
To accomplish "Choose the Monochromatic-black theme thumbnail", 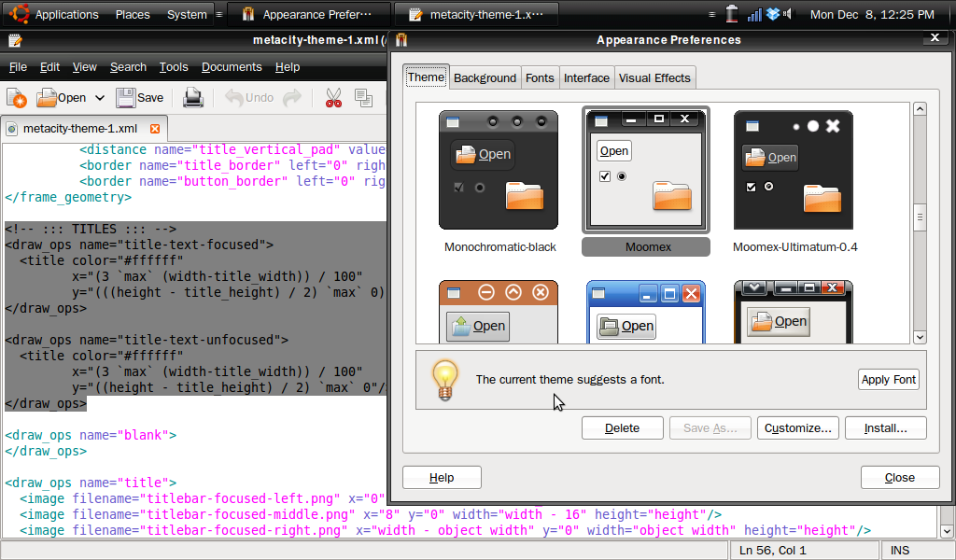I will point(499,170).
